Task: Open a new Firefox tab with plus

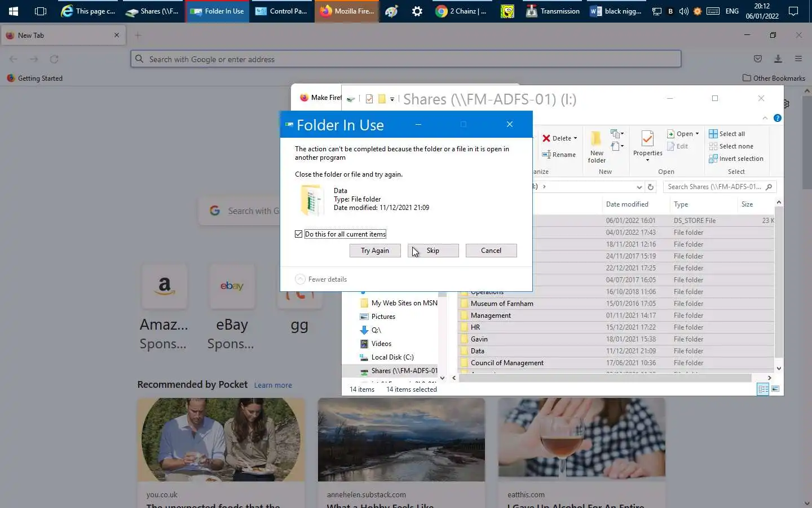Action: [x=138, y=35]
